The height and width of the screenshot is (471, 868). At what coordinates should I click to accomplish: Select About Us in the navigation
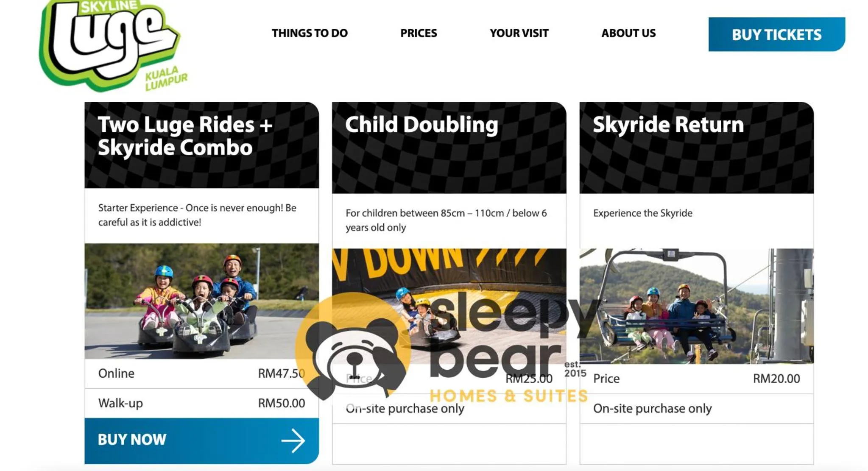click(628, 33)
